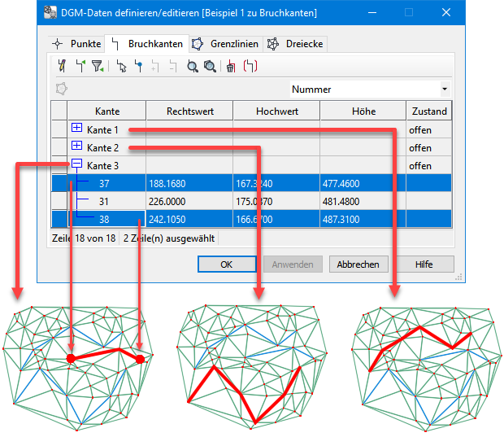The height and width of the screenshot is (437, 504).
Task: Expand the Kante 2 tree node
Action: coord(77,146)
